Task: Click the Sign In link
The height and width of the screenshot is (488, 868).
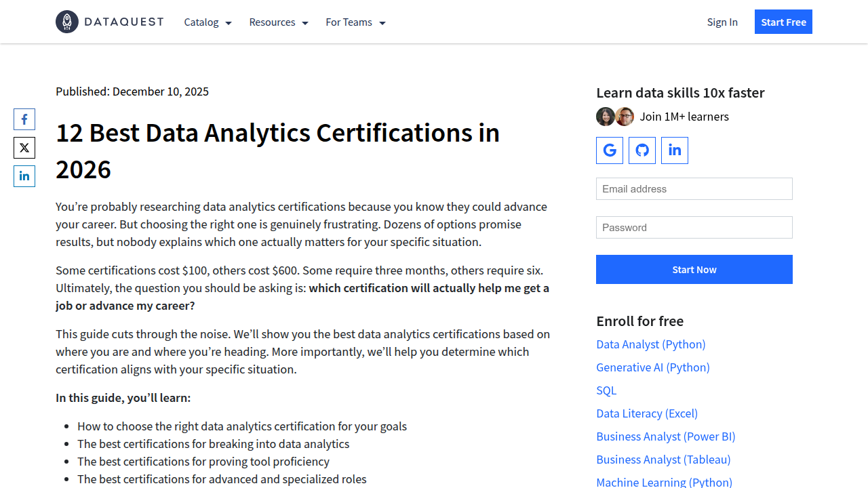Action: pyautogui.click(x=722, y=22)
